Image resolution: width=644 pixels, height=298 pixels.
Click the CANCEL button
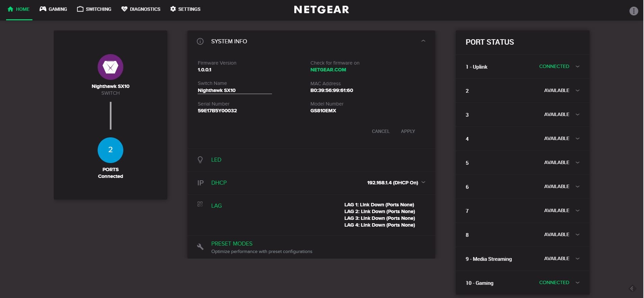[x=381, y=131]
